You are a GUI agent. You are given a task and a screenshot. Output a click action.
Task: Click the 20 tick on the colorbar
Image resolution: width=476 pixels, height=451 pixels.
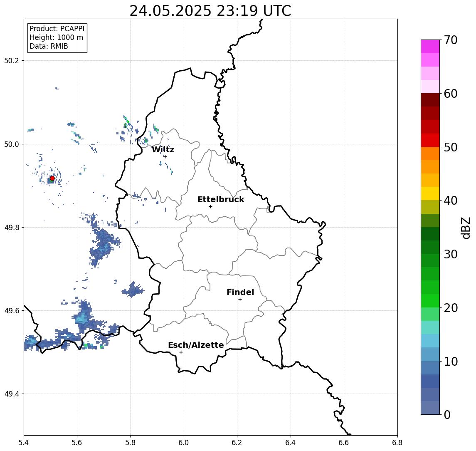coord(451,308)
